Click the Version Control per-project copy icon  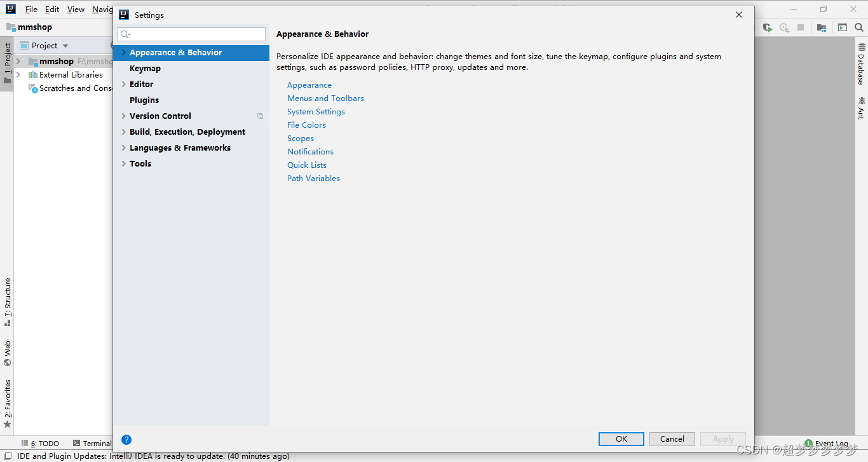[260, 116]
